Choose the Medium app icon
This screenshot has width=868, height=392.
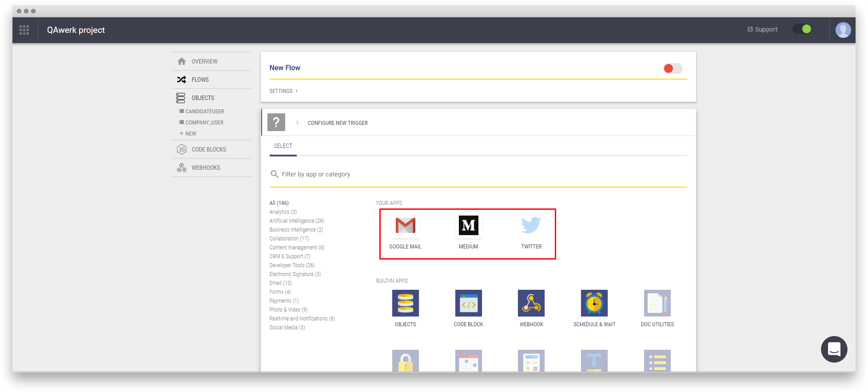pyautogui.click(x=469, y=225)
